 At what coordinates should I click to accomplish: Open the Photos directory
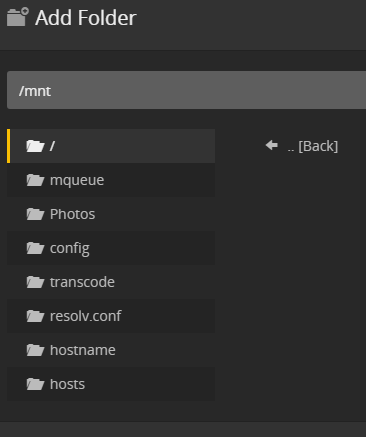pos(111,214)
